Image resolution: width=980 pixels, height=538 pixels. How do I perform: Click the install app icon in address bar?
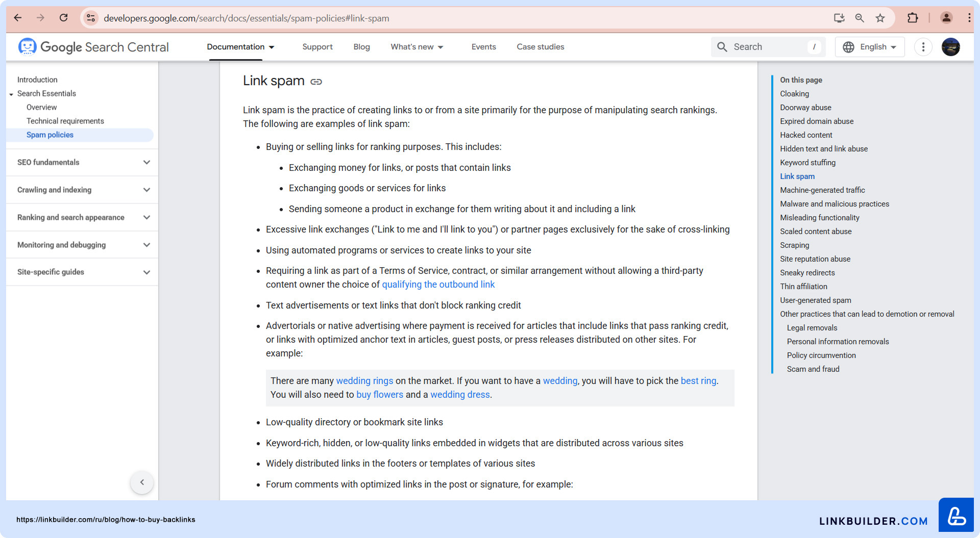(839, 18)
